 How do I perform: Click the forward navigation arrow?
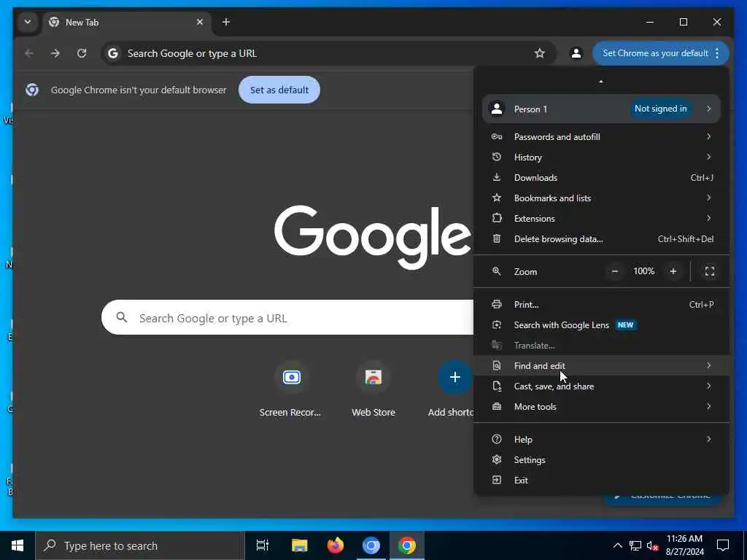tap(55, 53)
